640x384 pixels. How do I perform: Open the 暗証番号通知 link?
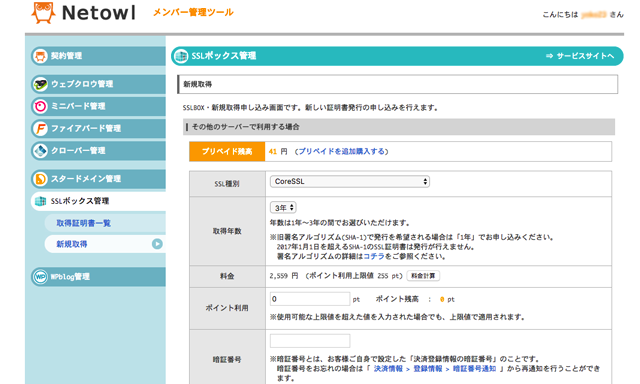click(x=474, y=368)
